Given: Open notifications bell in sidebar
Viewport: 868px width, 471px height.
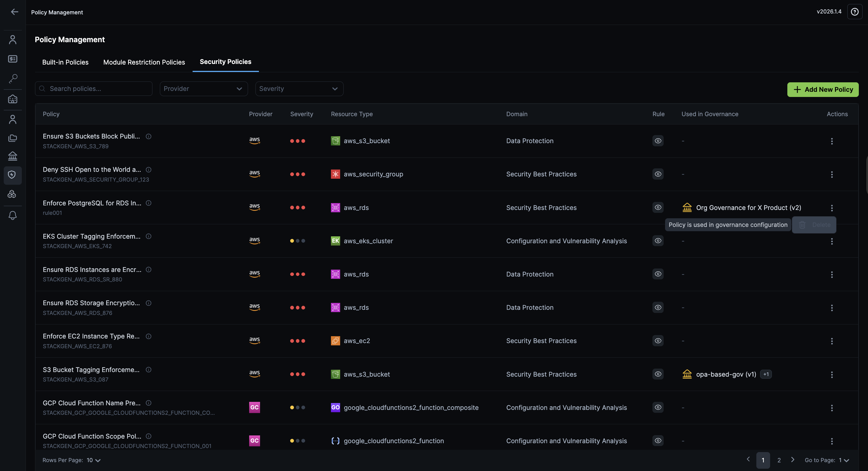Looking at the screenshot, I should tap(13, 215).
